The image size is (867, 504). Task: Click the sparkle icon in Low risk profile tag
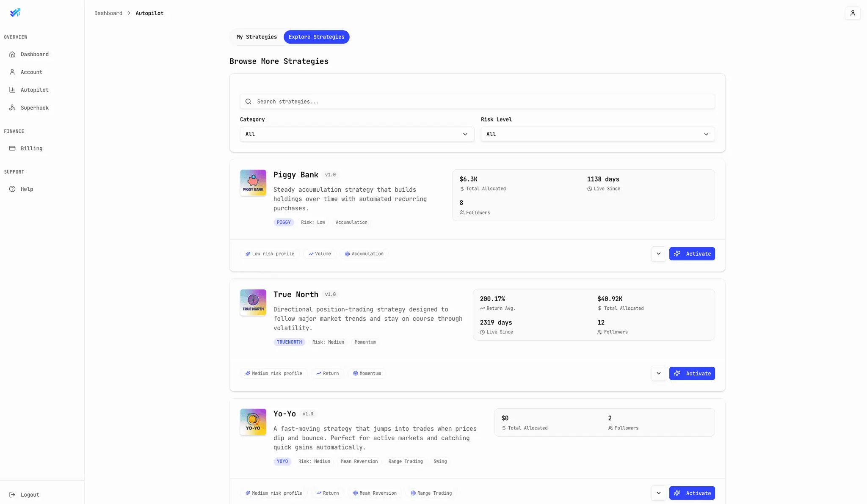click(248, 254)
